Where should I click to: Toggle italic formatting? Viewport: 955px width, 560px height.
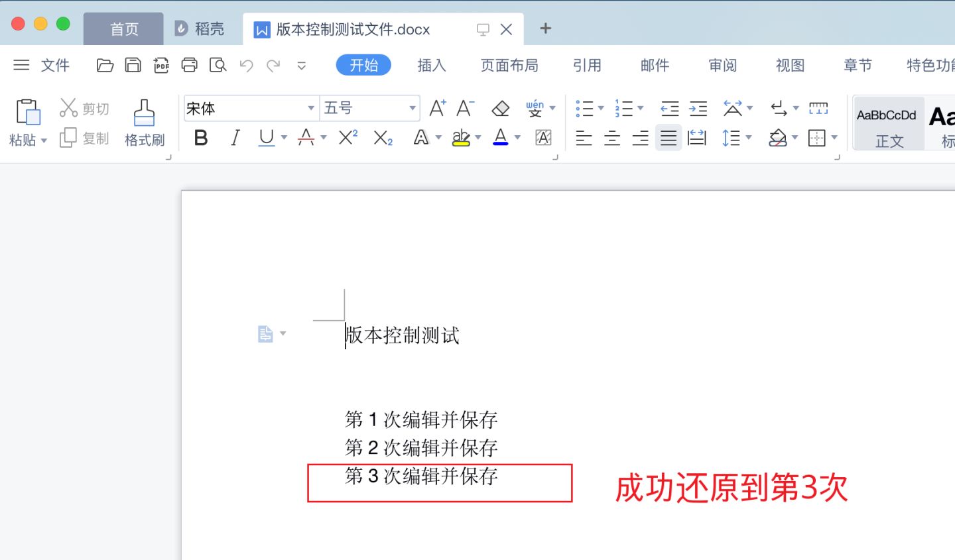pyautogui.click(x=235, y=137)
